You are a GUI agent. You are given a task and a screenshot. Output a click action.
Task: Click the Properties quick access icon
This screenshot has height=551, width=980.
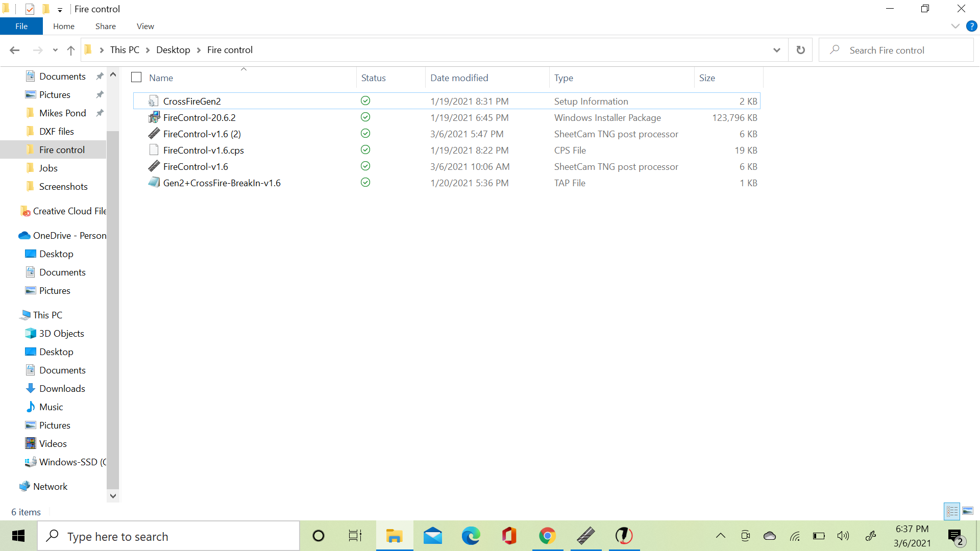[30, 9]
